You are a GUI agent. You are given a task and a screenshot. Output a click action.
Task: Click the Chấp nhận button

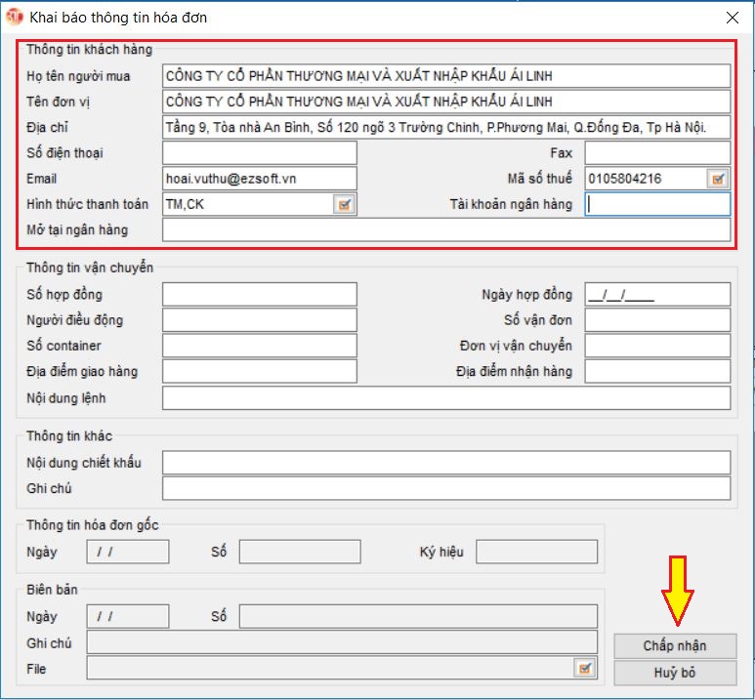pyautogui.click(x=675, y=645)
